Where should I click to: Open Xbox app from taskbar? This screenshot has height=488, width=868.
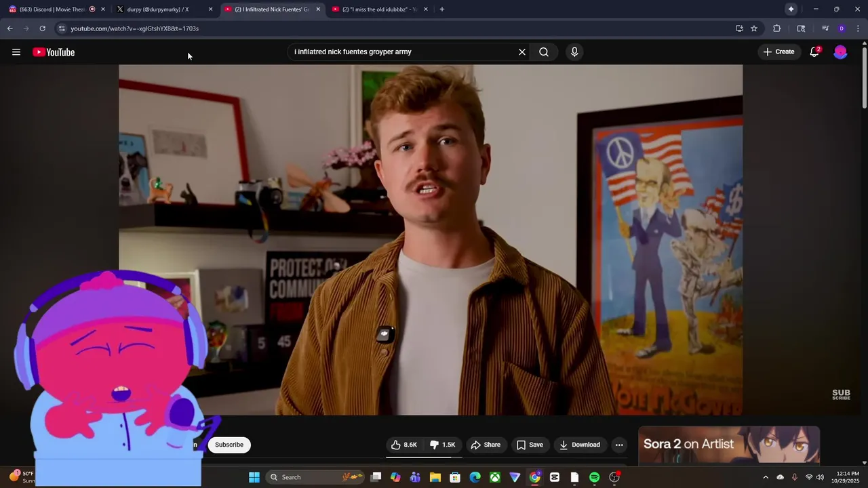click(495, 477)
